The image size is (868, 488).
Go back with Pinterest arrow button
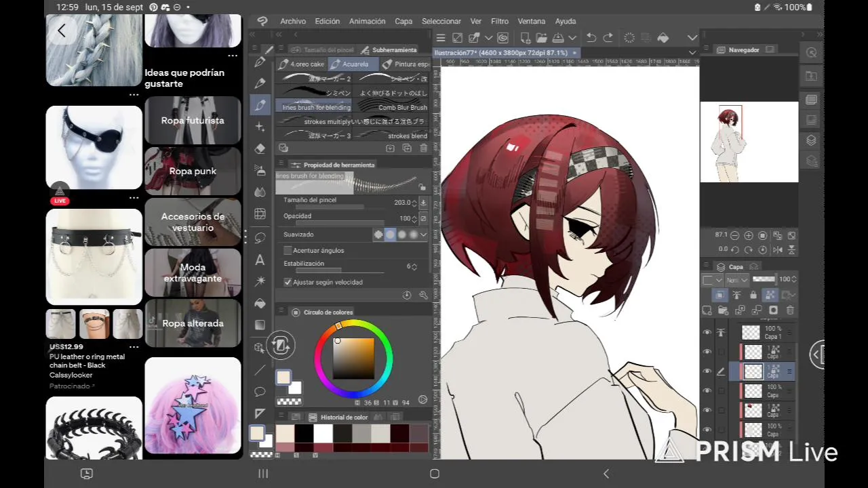[x=62, y=30]
